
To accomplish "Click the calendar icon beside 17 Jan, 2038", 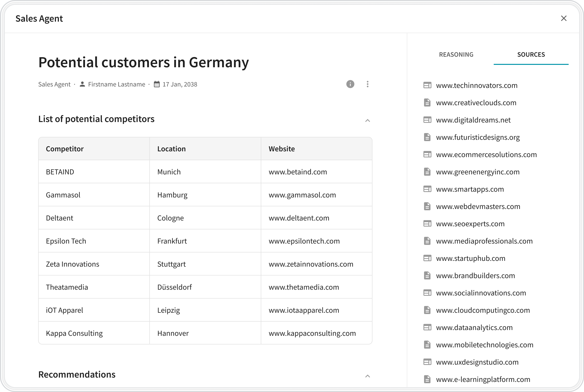I will tap(157, 84).
